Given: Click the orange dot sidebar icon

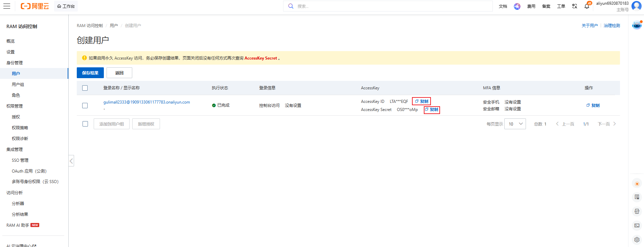Looking at the screenshot, I should click(x=637, y=184).
